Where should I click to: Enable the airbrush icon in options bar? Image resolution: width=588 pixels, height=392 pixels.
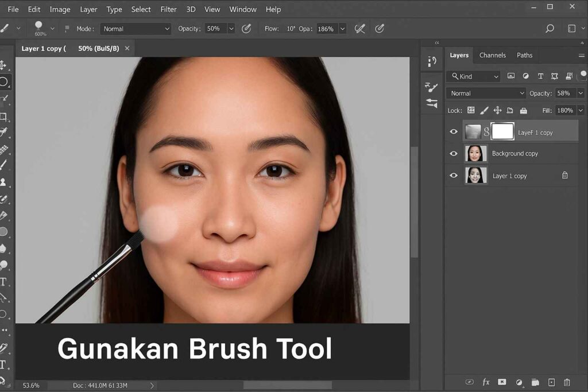(359, 29)
